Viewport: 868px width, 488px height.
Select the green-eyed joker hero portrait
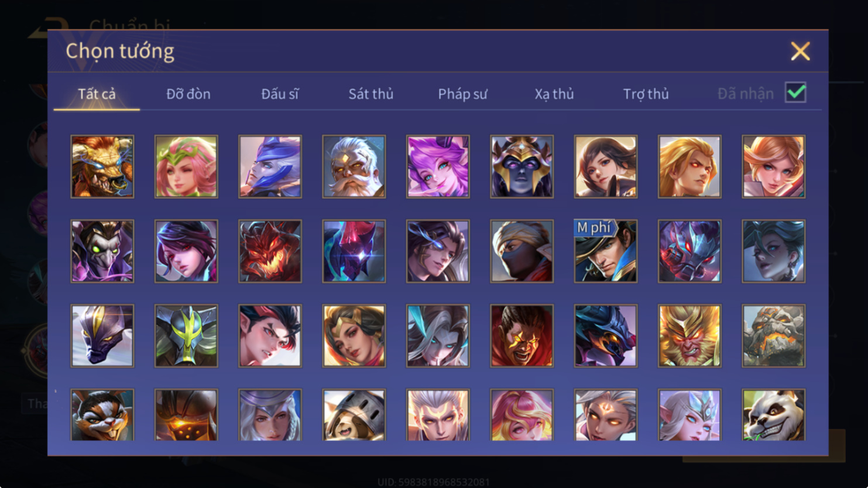(102, 251)
